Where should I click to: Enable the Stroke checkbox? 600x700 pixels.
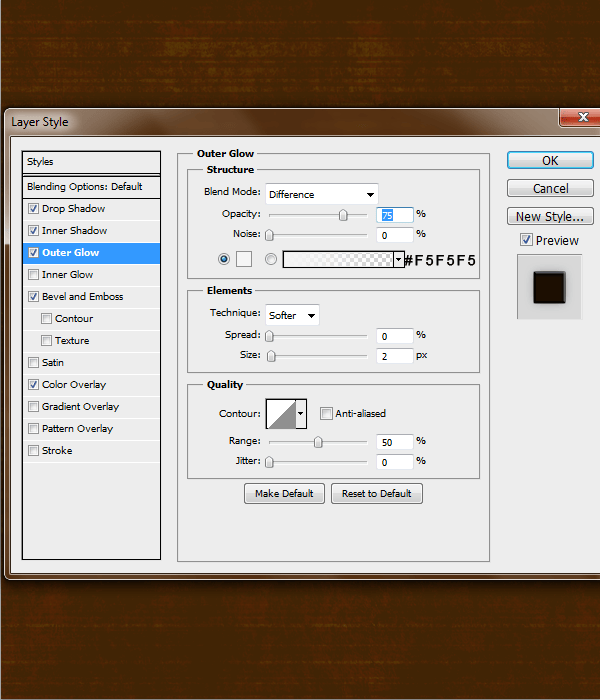[x=33, y=450]
